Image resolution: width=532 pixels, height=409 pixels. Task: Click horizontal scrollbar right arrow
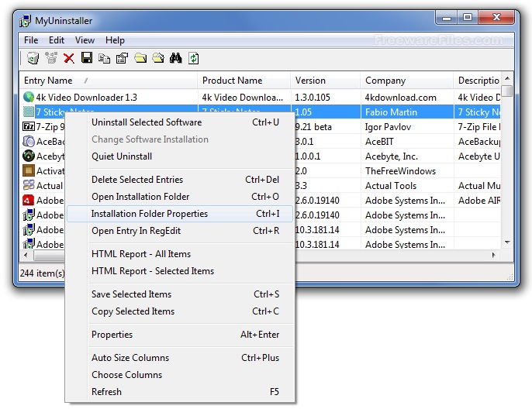click(494, 255)
